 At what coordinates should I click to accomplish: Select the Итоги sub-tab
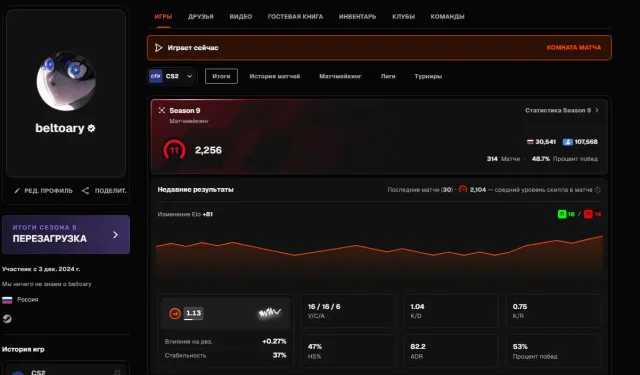coord(221,76)
